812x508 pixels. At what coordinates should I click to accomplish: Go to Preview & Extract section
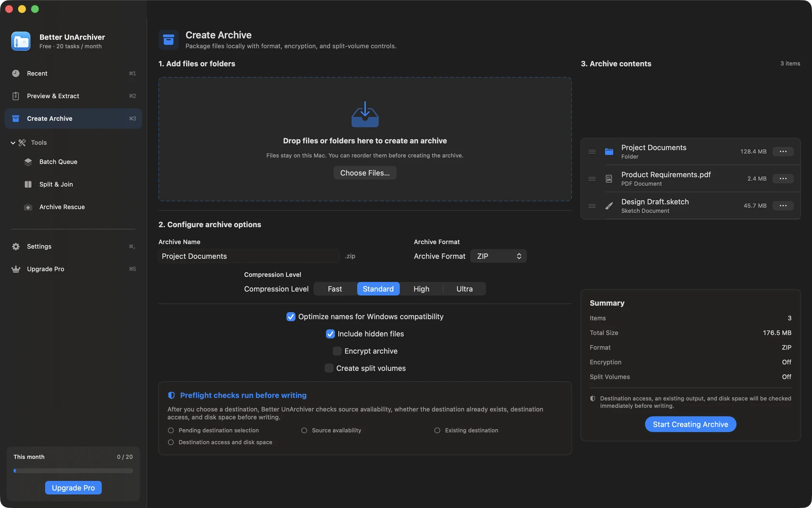click(x=73, y=96)
